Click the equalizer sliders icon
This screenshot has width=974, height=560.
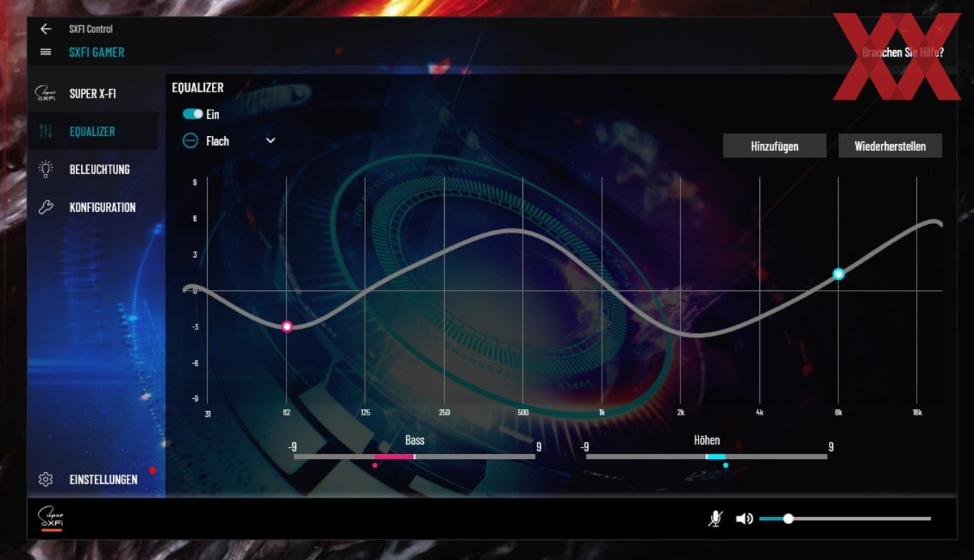click(x=46, y=131)
